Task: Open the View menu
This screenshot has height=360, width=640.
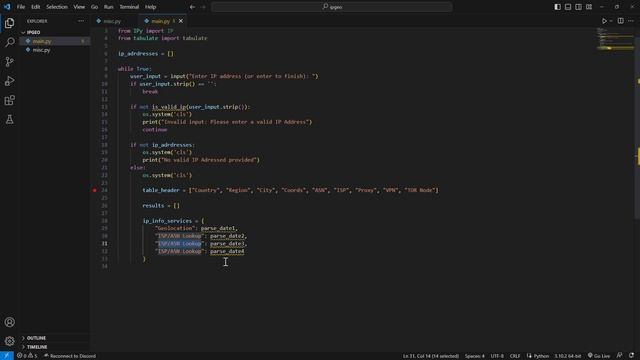Action: click(x=79, y=7)
